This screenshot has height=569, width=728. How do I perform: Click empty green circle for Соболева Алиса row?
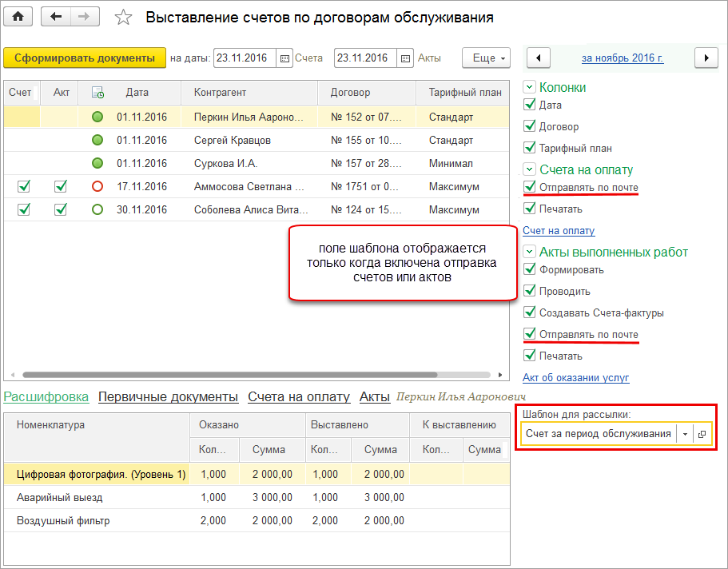tap(97, 209)
